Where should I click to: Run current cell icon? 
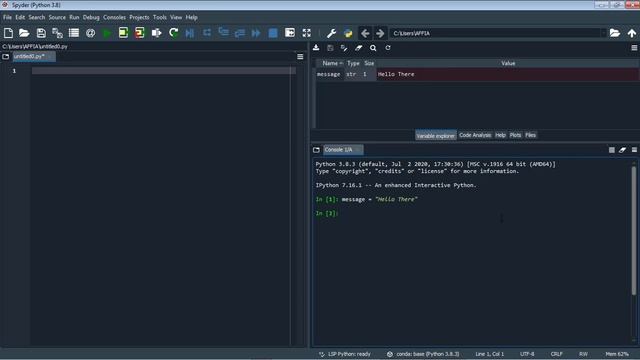[123, 33]
